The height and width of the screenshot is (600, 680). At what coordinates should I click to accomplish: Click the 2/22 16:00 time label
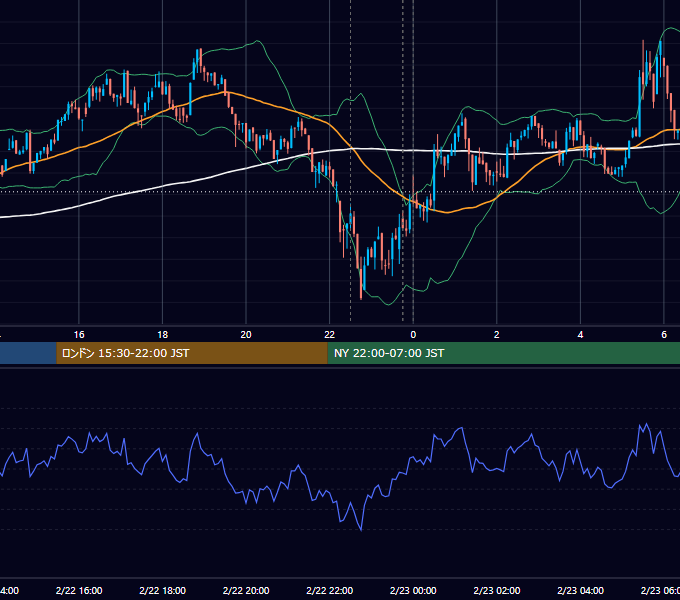(79, 590)
